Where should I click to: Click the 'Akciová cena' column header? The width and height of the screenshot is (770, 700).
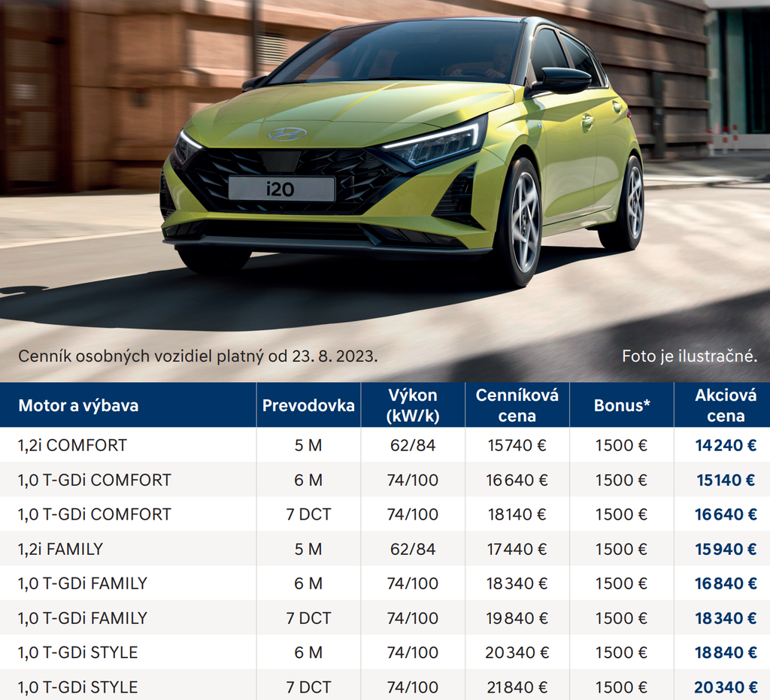click(725, 406)
